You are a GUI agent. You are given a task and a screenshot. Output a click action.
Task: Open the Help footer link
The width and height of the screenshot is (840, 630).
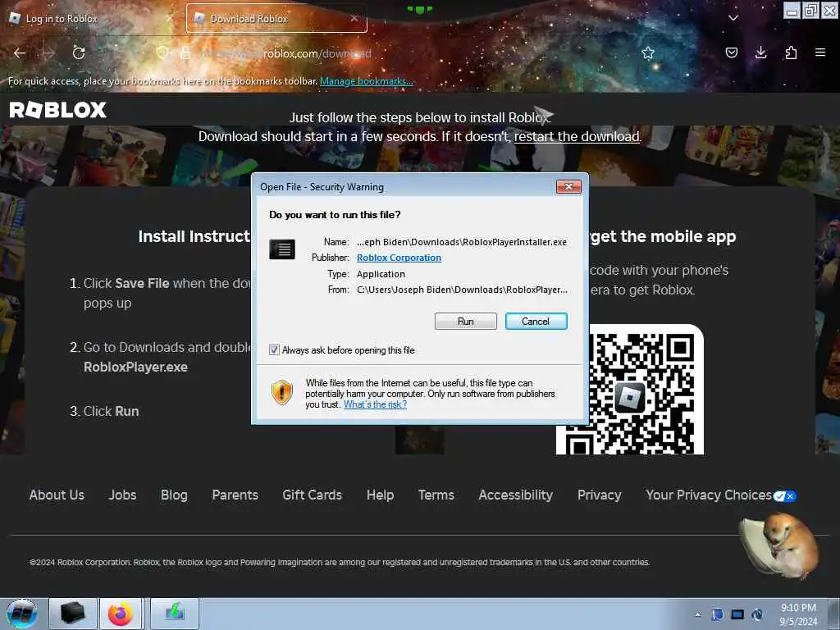381,495
